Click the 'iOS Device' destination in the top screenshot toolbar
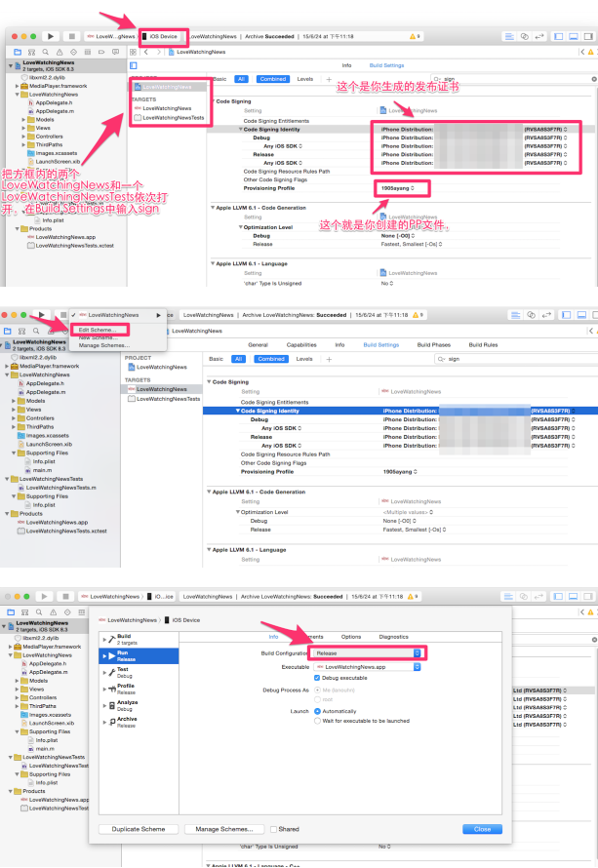Viewport: 598px width, 868px height. 163,36
